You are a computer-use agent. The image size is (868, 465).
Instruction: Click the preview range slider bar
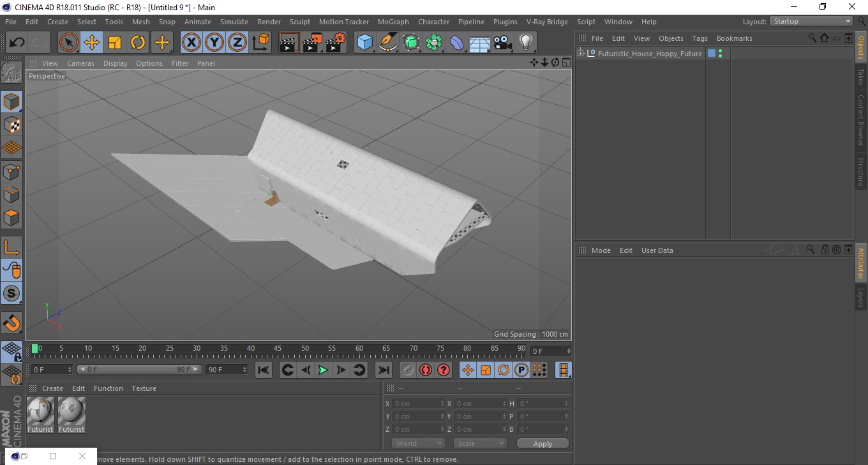click(139, 369)
